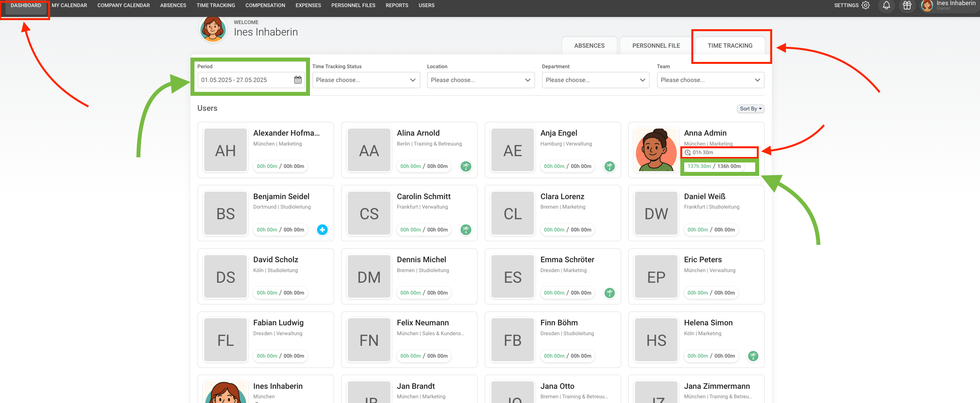Click palm tree absence icon on Anja Engel

(609, 166)
